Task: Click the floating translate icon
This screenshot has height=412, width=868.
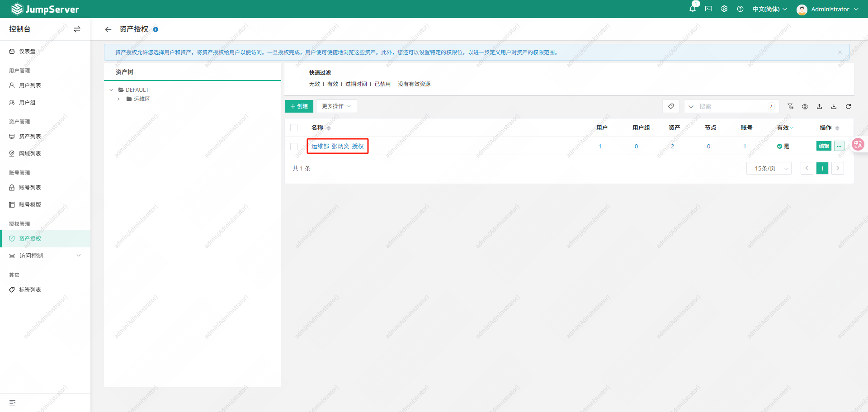Action: tap(858, 144)
